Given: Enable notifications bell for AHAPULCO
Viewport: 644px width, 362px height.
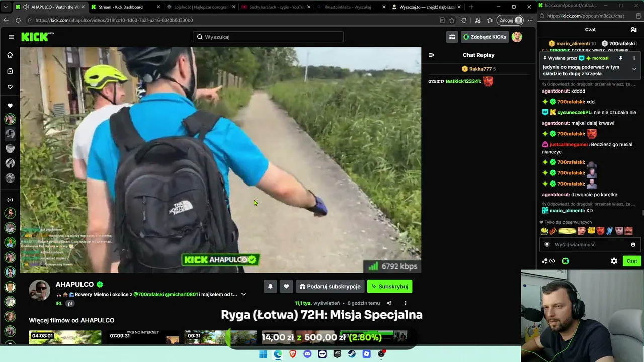Looking at the screenshot, I should pos(270,286).
